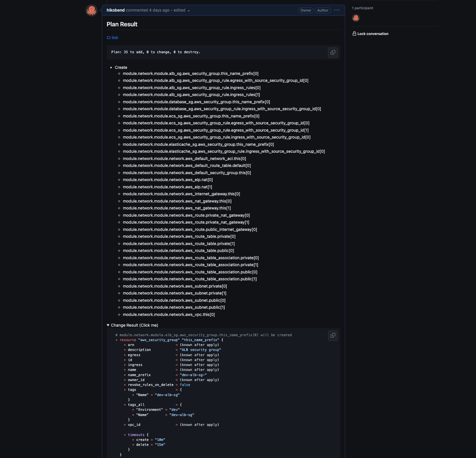Click the lock icon beside Lock conversation
This screenshot has width=476, height=458.
click(354, 34)
